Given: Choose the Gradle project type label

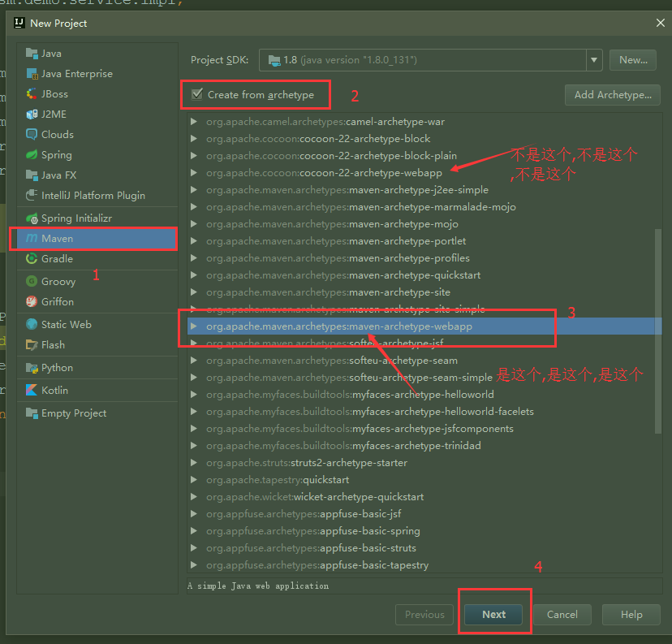Looking at the screenshot, I should click(x=57, y=258).
